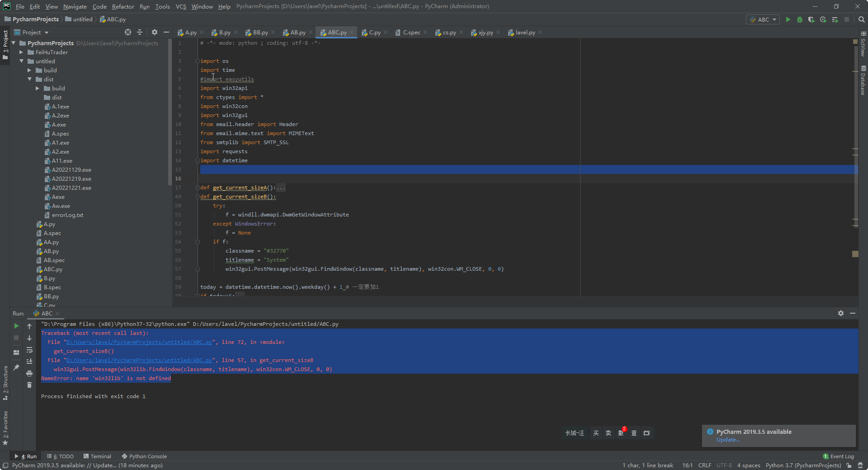Switch to the lavel.py editor tab
Image resolution: width=868 pixels, height=470 pixels.
(x=525, y=33)
